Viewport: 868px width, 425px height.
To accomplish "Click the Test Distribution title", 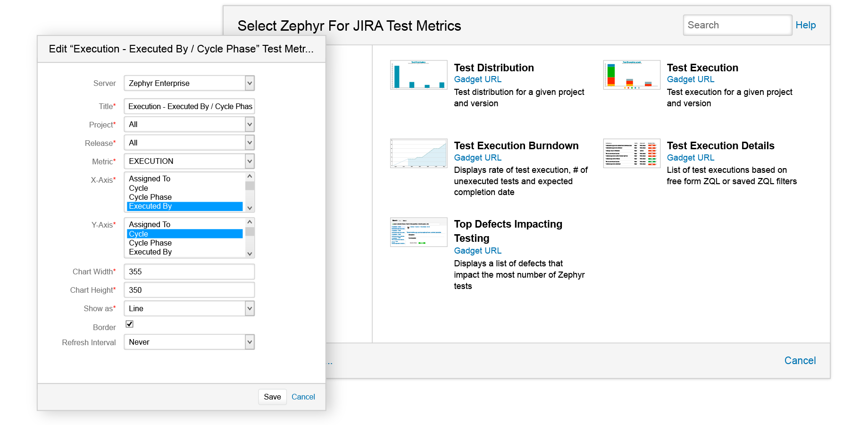I will click(x=494, y=68).
